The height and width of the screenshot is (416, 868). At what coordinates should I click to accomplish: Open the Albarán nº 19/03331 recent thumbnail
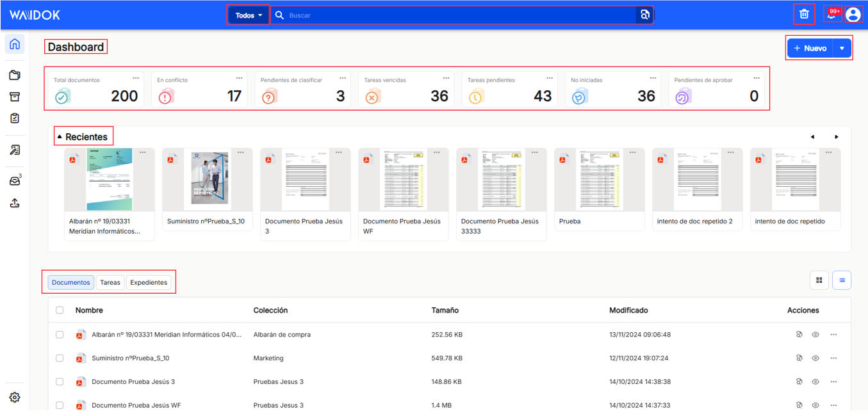[110, 180]
